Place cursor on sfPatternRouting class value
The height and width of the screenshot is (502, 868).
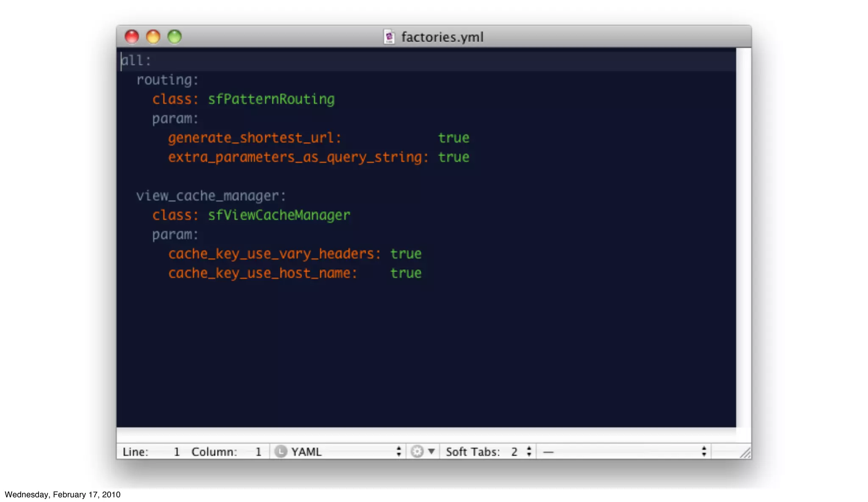[x=271, y=99]
